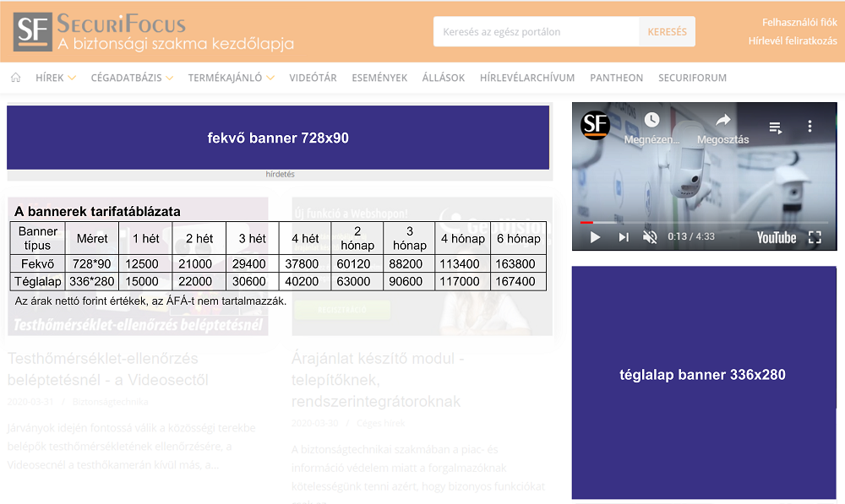
Task: Open the Állások menu item
Action: [x=443, y=78]
